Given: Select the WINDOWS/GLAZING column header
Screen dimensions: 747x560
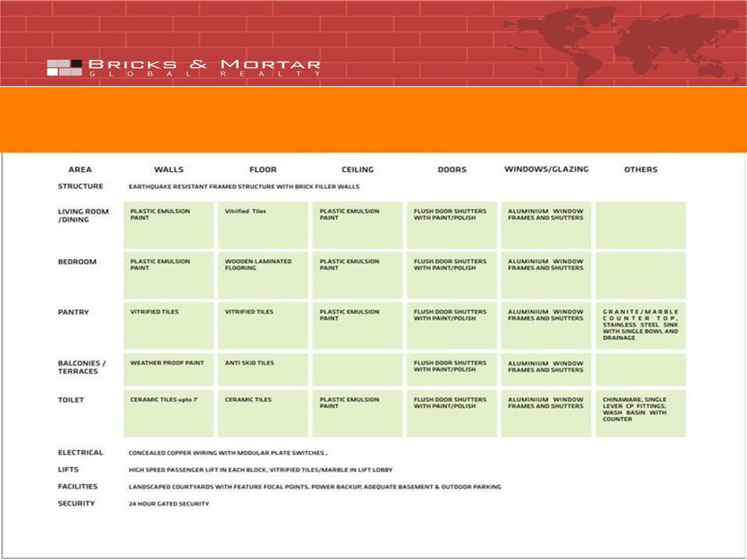Looking at the screenshot, I should tap(546, 169).
